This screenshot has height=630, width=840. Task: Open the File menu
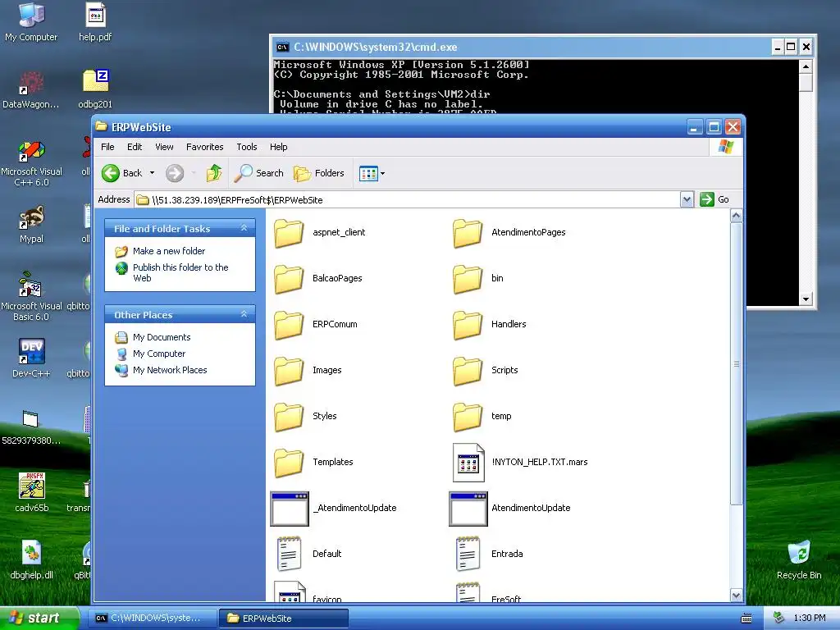click(107, 147)
